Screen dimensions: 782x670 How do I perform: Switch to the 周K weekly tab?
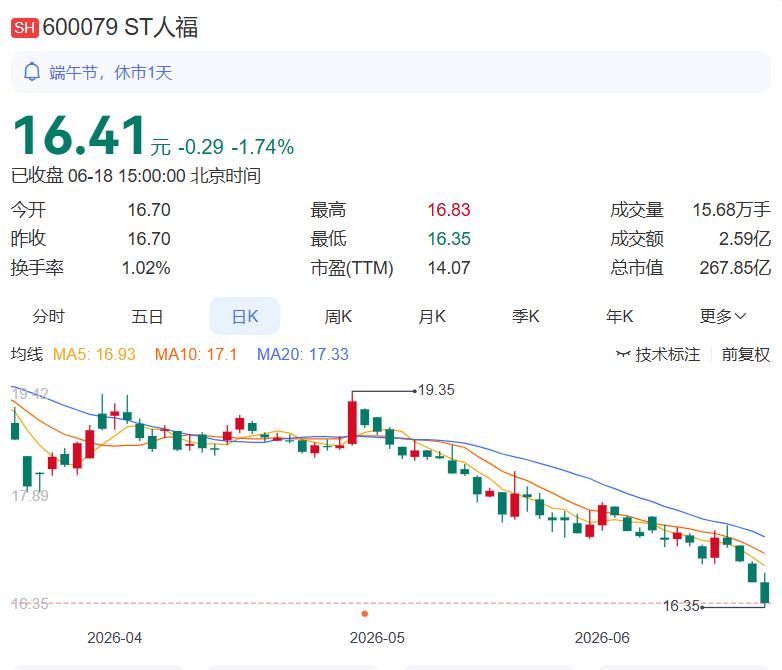tap(338, 316)
